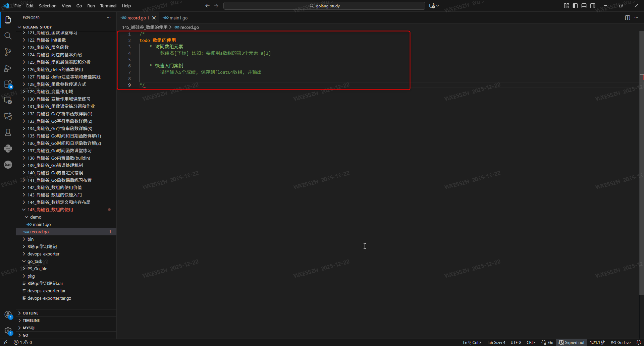Collapse the demo folder
This screenshot has width=644, height=346.
(66, 217)
